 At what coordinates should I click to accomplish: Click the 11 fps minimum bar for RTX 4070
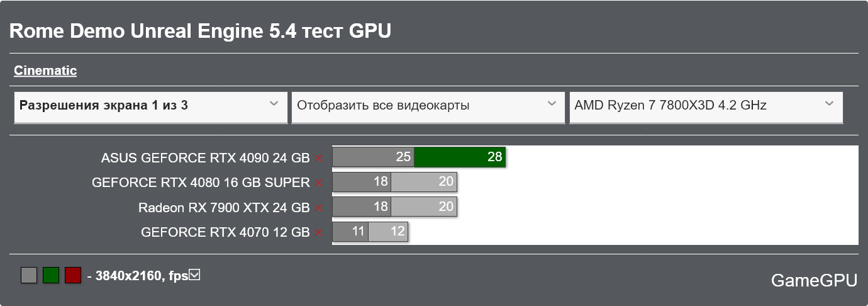pyautogui.click(x=350, y=232)
